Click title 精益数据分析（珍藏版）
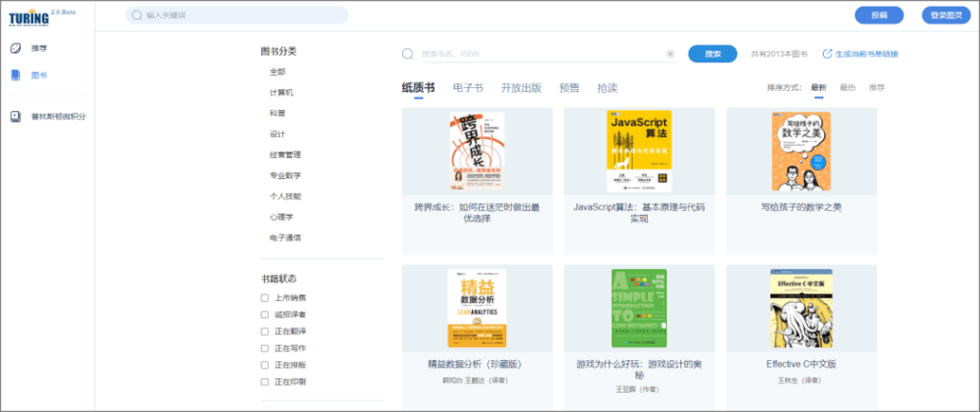This screenshot has width=980, height=412. point(477,364)
